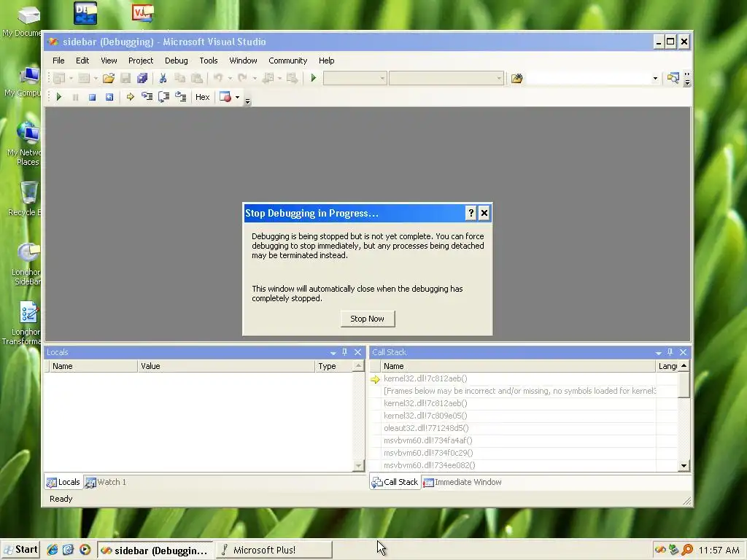Continue debugging with green play icon
Viewport: 747px width, 560px height.
click(x=59, y=97)
